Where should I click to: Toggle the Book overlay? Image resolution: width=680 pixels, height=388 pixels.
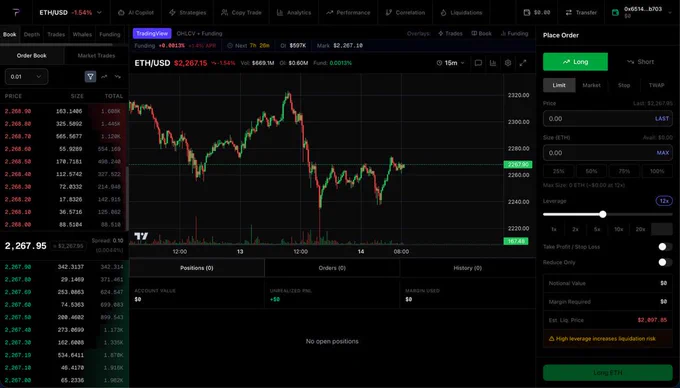coord(481,33)
